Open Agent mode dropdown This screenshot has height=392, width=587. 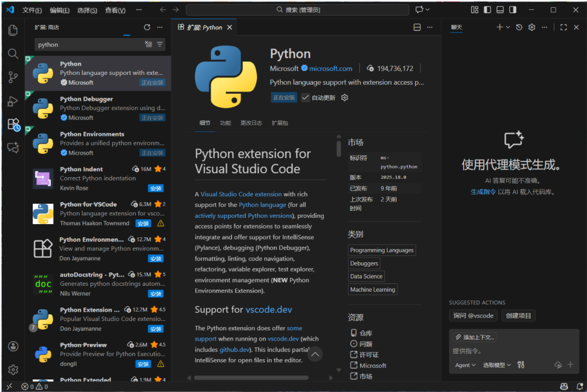pyautogui.click(x=465, y=365)
